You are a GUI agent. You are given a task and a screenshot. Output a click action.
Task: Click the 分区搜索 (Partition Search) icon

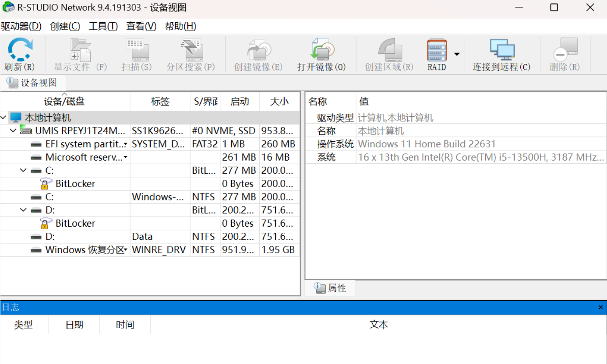pos(191,50)
